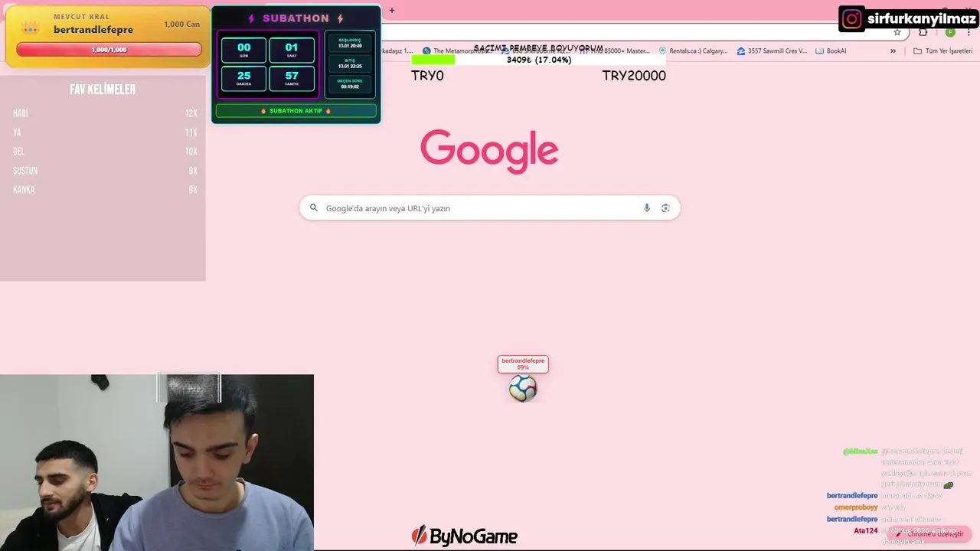This screenshot has width=980, height=551.
Task: Click the YA row in Fav Kelimeler
Action: [x=105, y=132]
